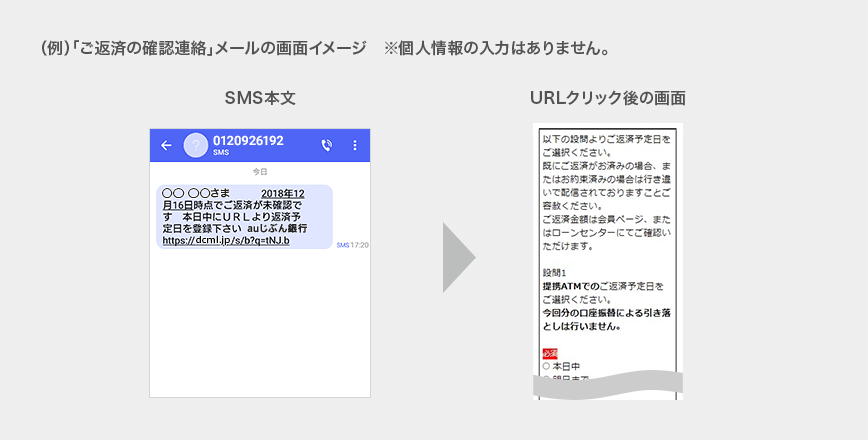Tap the red 必須 label

click(x=550, y=354)
